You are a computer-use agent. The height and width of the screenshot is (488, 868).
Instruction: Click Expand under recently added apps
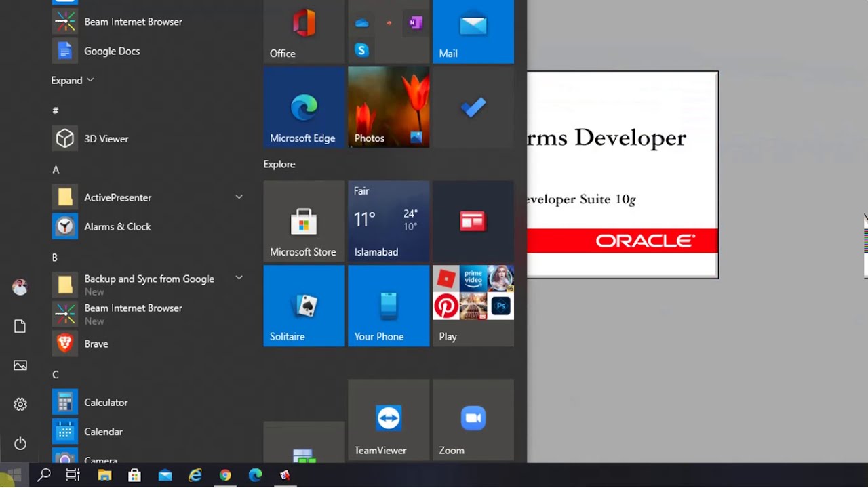(72, 80)
